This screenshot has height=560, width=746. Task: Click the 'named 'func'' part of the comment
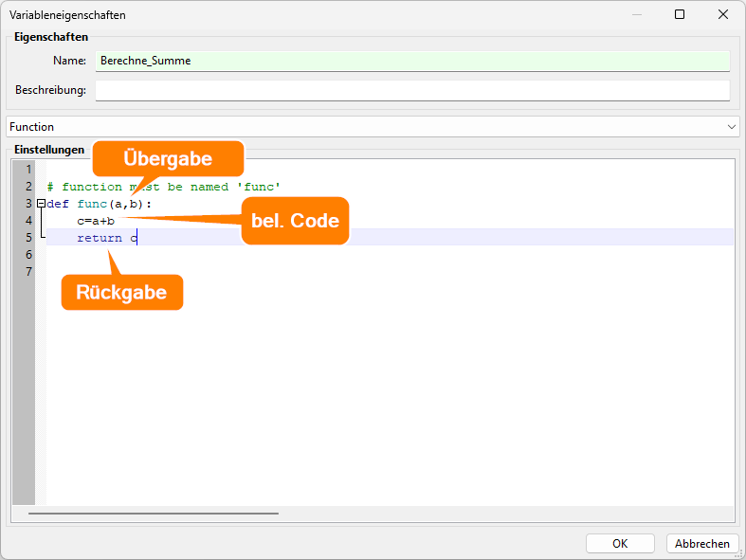235,187
